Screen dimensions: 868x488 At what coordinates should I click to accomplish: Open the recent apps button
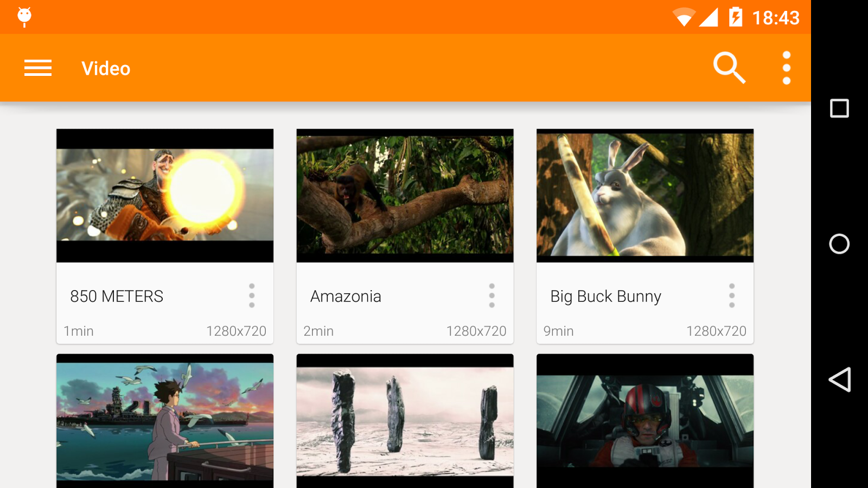point(839,108)
